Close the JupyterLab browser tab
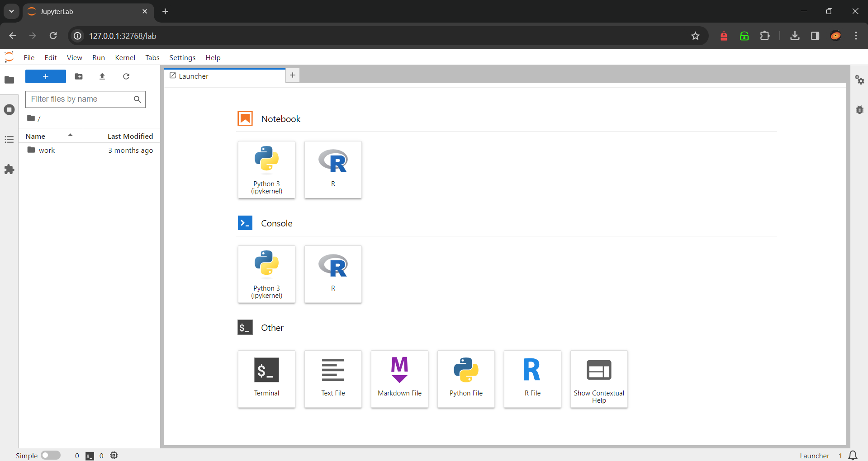The image size is (868, 461). tap(145, 11)
